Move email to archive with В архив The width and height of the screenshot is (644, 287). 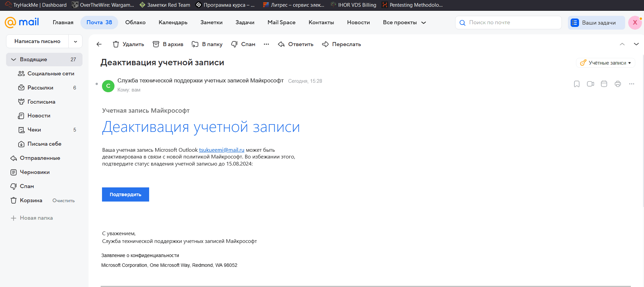coord(168,44)
